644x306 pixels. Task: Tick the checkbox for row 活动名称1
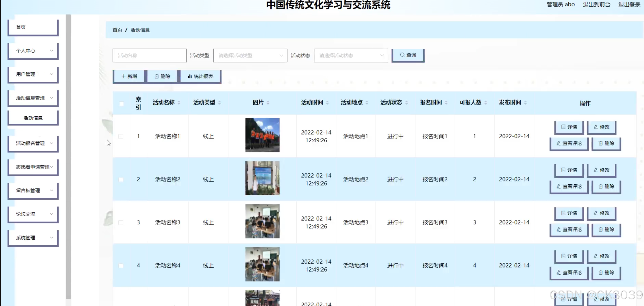(121, 136)
